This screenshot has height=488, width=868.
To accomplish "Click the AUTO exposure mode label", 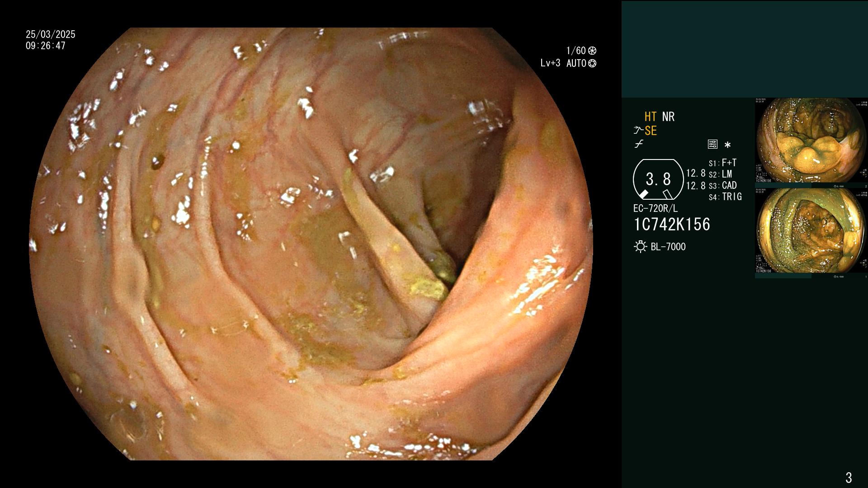I will point(576,63).
